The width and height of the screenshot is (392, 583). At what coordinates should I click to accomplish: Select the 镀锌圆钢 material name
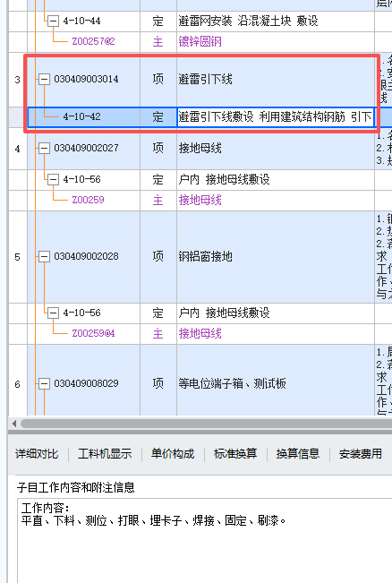[200, 41]
